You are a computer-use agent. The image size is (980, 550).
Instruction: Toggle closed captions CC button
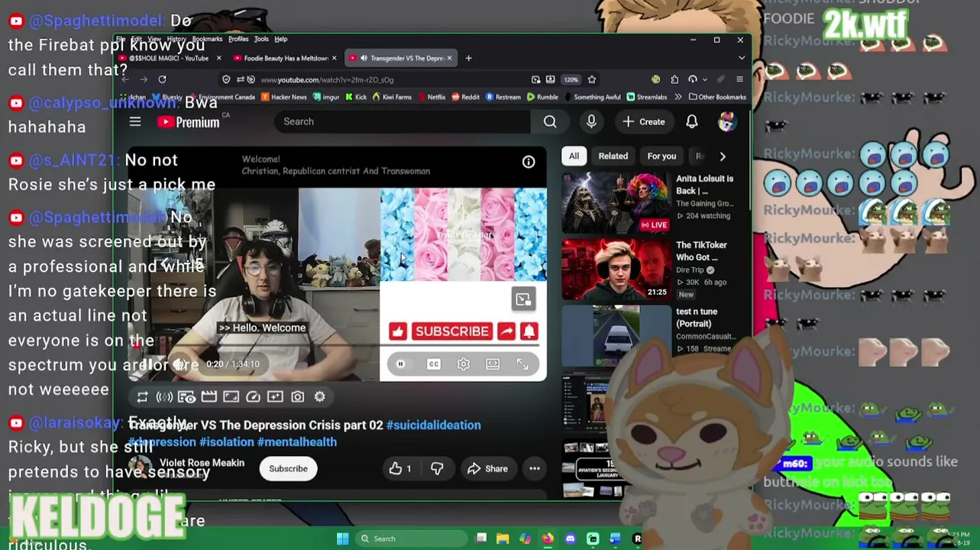[x=433, y=364]
